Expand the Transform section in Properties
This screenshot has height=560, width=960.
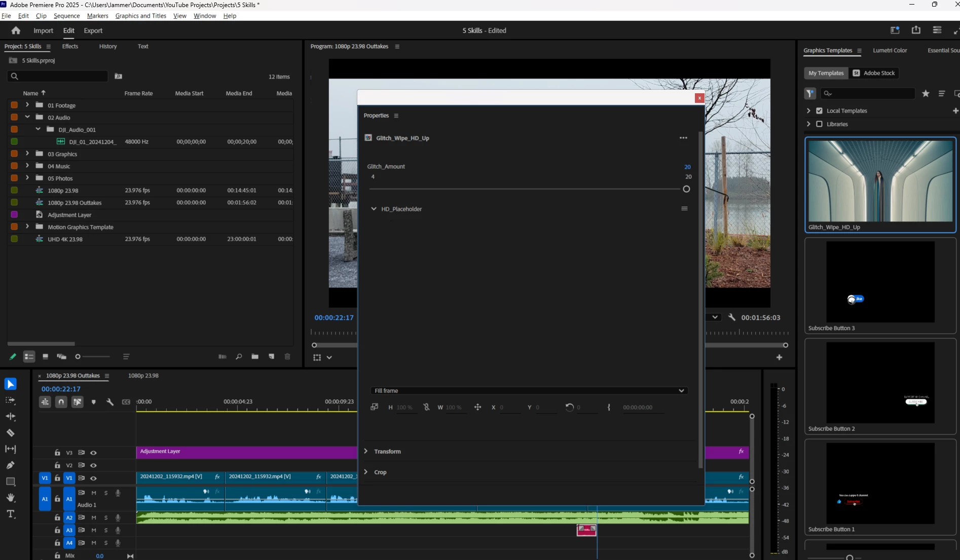(365, 451)
